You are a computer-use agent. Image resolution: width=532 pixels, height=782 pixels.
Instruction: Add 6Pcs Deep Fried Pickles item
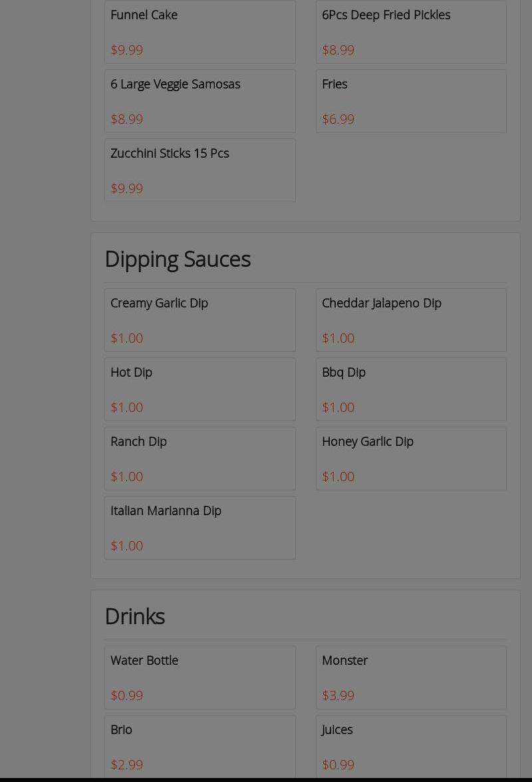(x=411, y=31)
